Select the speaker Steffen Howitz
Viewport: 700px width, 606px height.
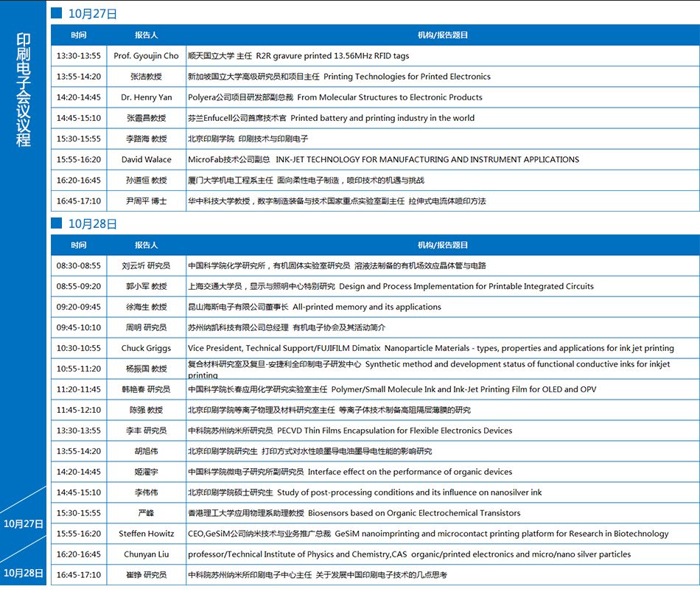[x=146, y=534]
